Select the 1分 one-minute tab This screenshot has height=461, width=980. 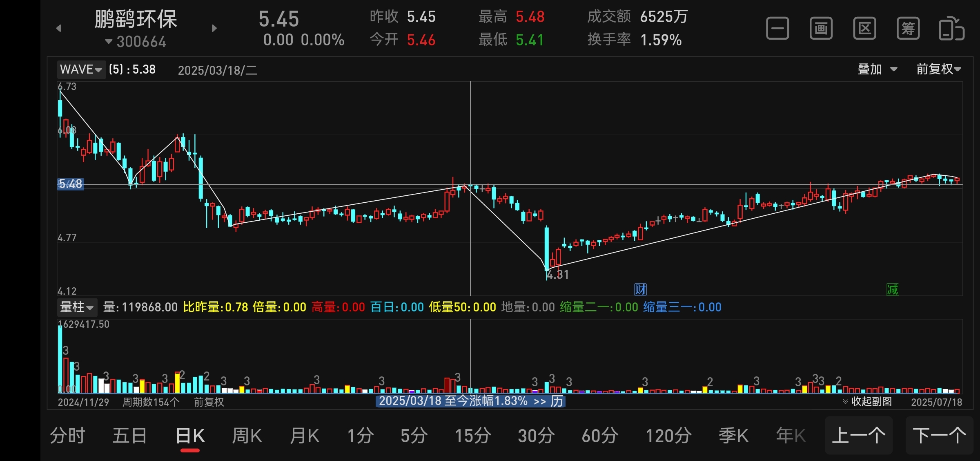coord(361,436)
